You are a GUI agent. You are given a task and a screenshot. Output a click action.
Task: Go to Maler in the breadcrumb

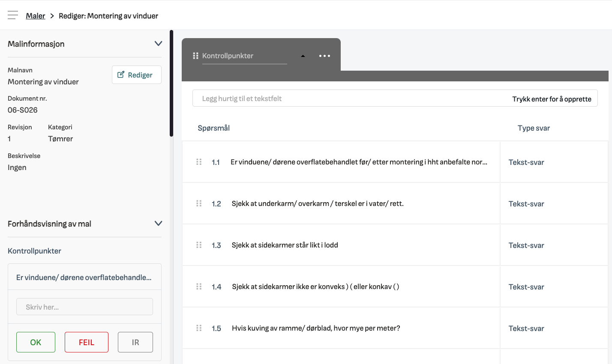pos(36,16)
